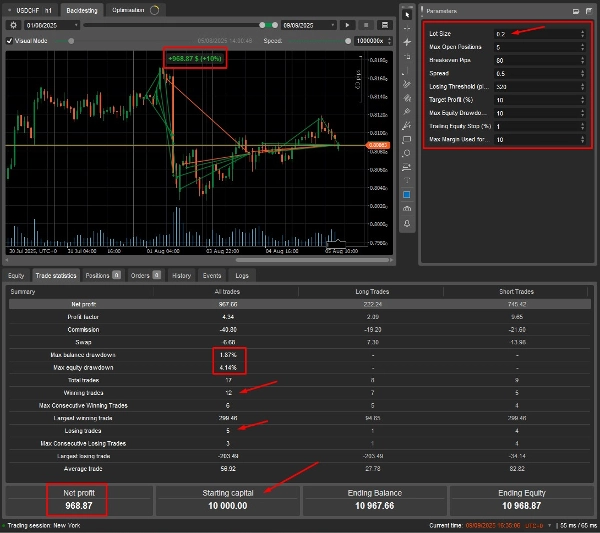Click the Lot Size stepper arrows
Viewport: 600px width, 533px height.
tap(582, 34)
